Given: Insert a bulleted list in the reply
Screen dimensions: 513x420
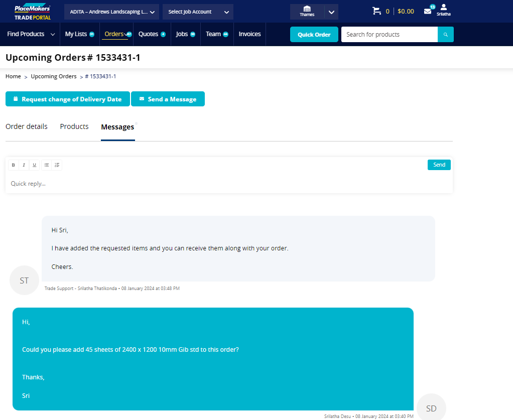Looking at the screenshot, I should point(46,165).
